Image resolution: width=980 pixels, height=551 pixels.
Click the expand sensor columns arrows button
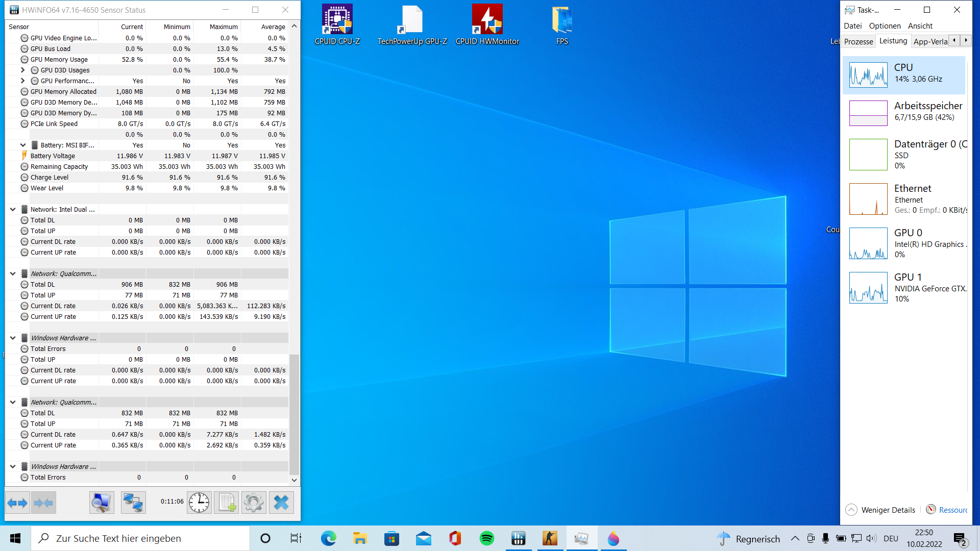point(18,503)
